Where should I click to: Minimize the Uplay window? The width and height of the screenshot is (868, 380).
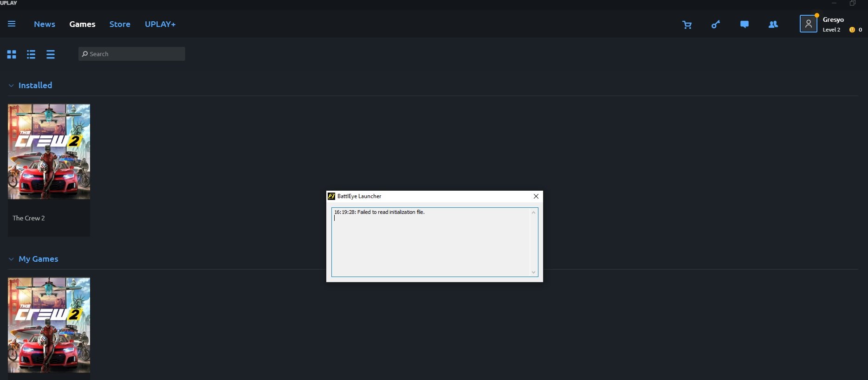[x=834, y=3]
